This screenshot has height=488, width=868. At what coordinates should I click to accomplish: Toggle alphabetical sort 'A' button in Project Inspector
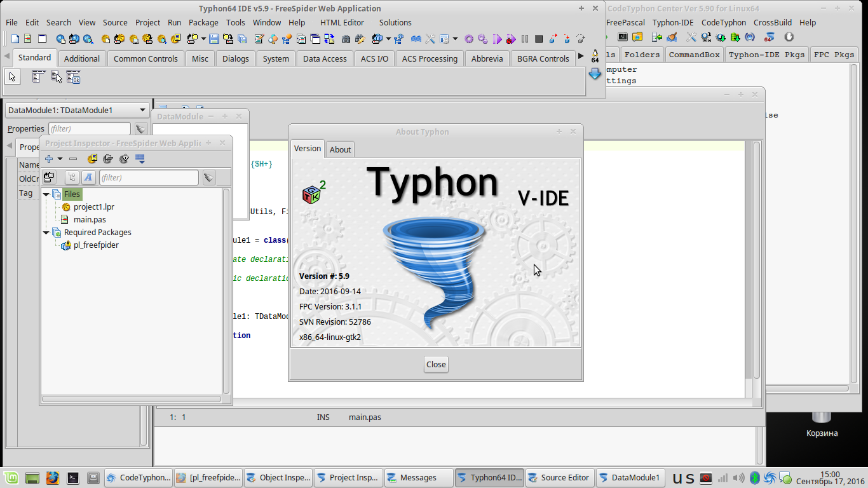88,178
